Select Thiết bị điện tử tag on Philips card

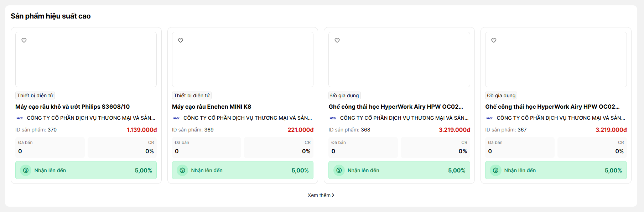(x=35, y=95)
